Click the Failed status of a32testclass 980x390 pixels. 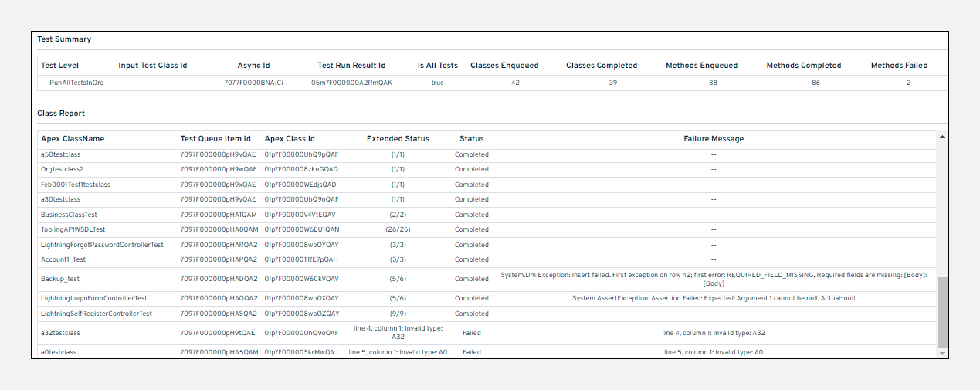coord(471,333)
